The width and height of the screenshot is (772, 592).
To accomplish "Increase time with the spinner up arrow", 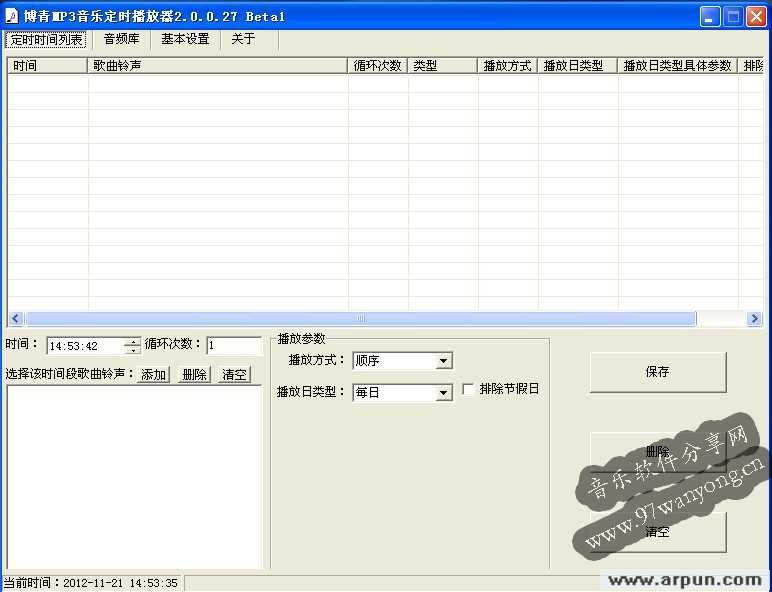I will tap(133, 341).
